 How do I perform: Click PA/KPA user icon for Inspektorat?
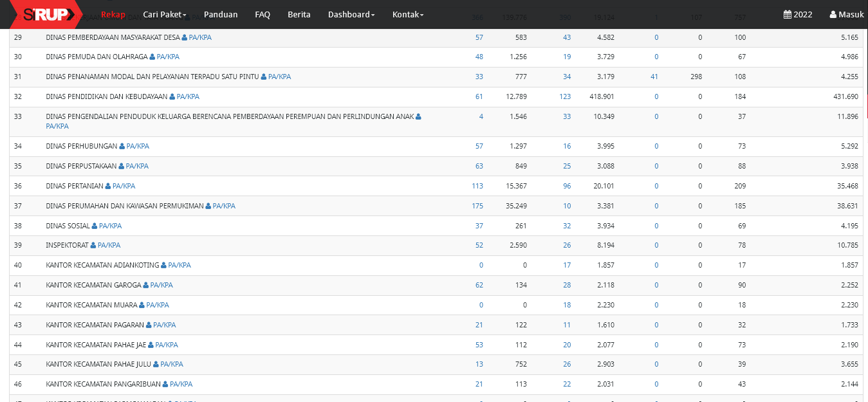point(93,245)
